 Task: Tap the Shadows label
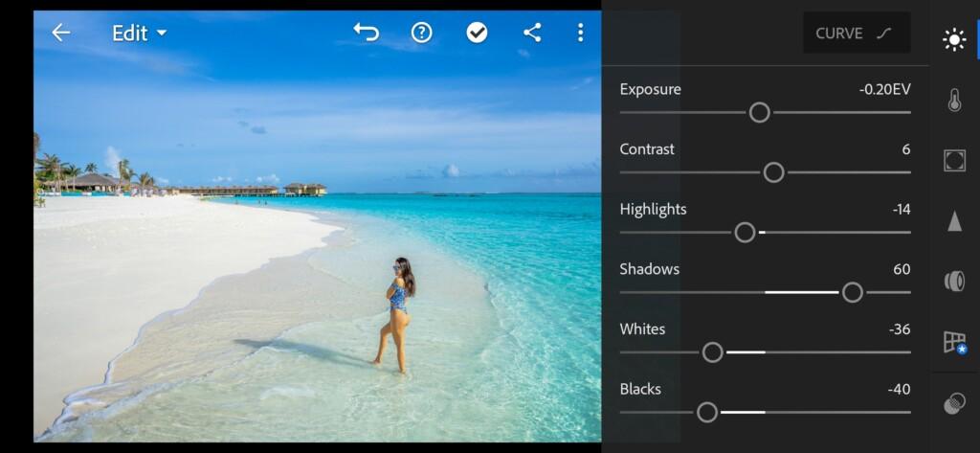click(x=650, y=270)
